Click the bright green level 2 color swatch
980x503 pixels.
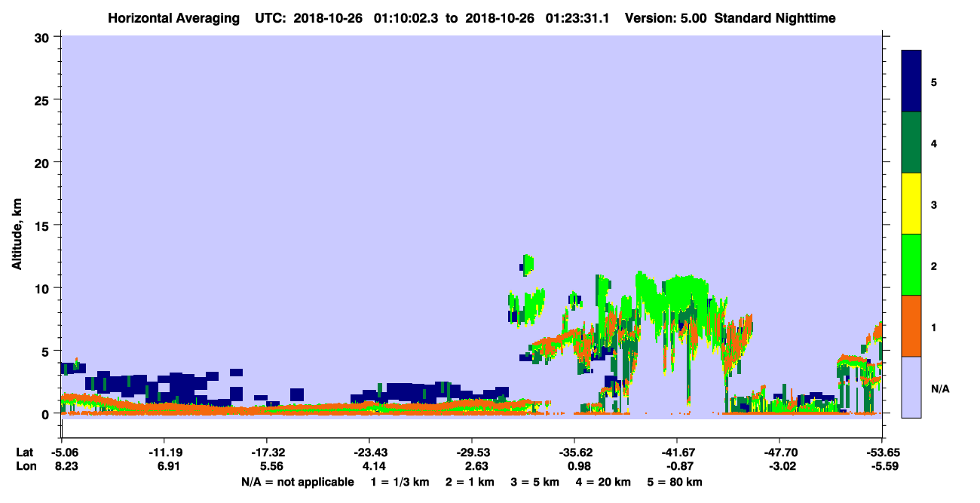[x=911, y=265]
